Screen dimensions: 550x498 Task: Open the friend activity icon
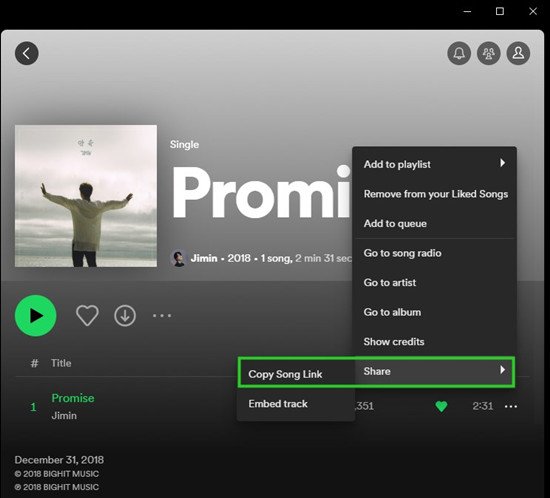click(489, 53)
